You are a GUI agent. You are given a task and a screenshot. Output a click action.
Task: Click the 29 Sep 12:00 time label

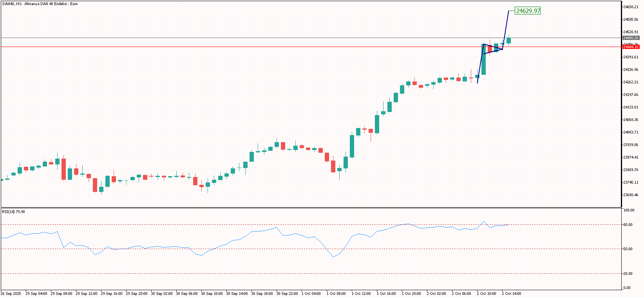(x=86, y=294)
